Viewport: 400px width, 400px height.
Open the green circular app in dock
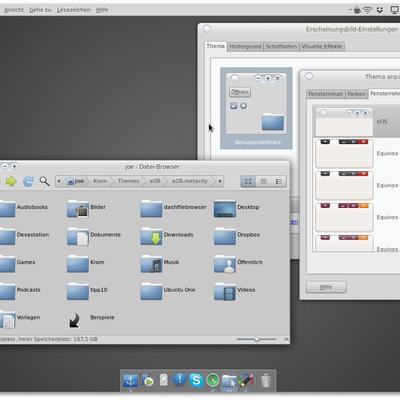click(x=212, y=380)
